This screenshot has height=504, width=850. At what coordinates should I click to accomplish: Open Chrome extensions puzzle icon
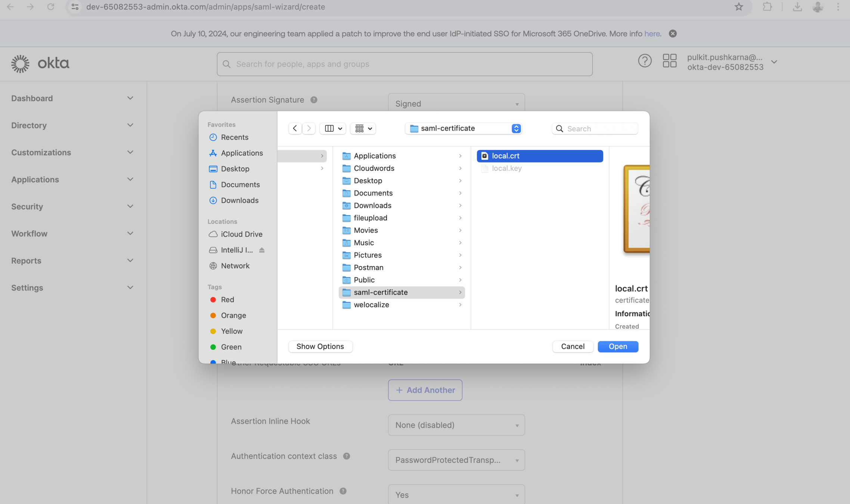[x=767, y=7]
